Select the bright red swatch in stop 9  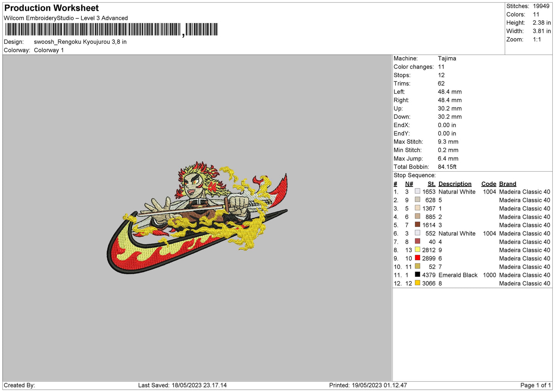(x=417, y=258)
